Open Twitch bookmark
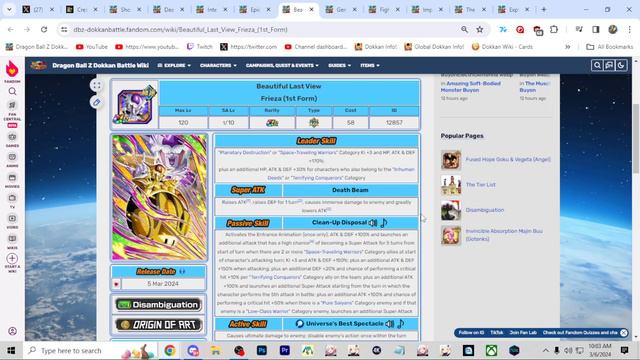The image size is (640, 360). 200,47
